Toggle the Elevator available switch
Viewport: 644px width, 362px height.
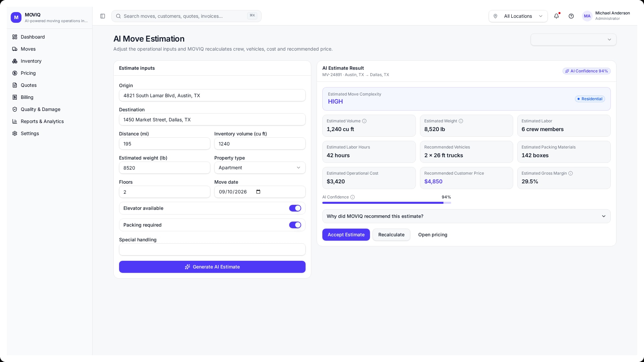point(295,208)
